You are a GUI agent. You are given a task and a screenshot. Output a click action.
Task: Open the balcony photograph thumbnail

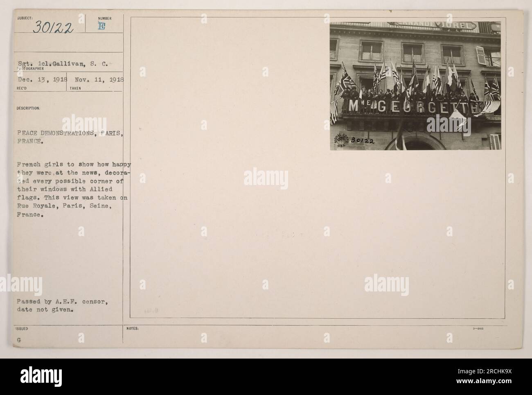415,86
